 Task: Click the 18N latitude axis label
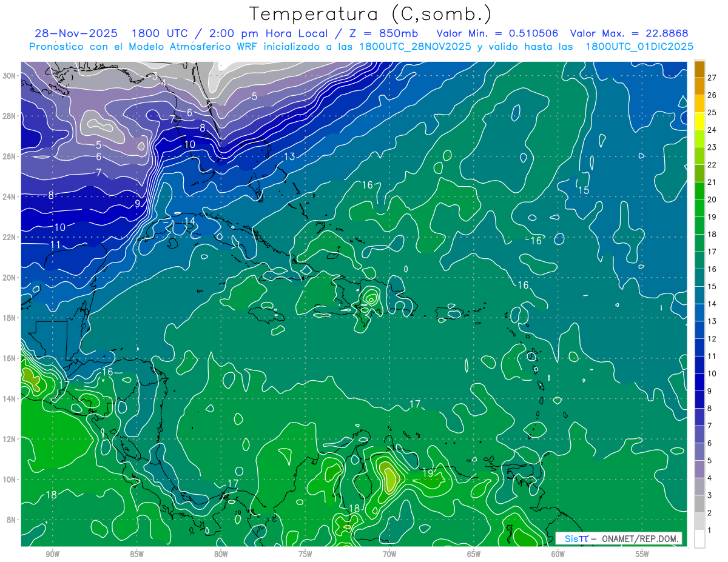[9, 318]
